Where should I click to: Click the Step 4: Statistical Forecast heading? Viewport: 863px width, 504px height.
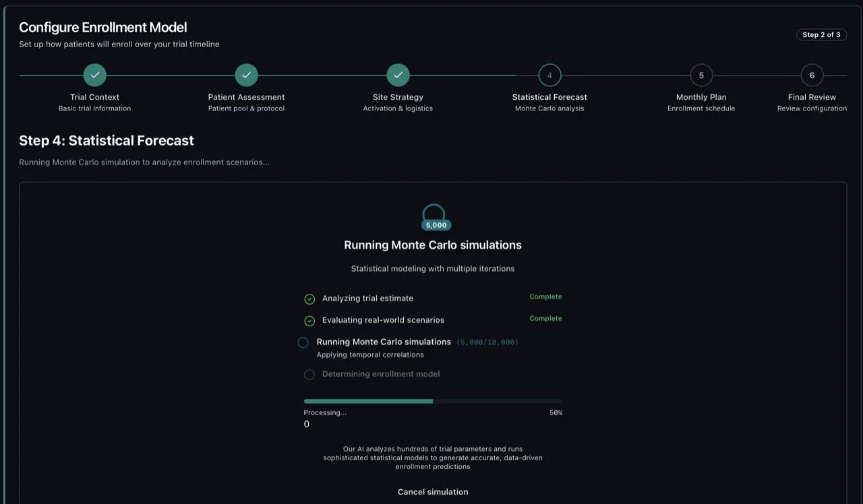[107, 141]
